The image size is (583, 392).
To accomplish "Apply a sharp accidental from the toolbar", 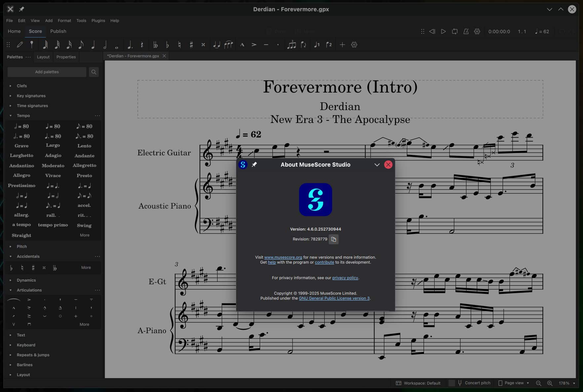I will 192,45.
